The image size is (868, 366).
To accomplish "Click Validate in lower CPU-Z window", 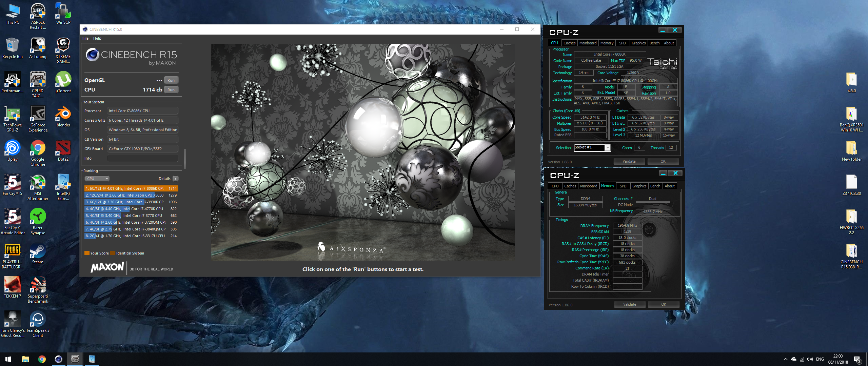I will 630,304.
